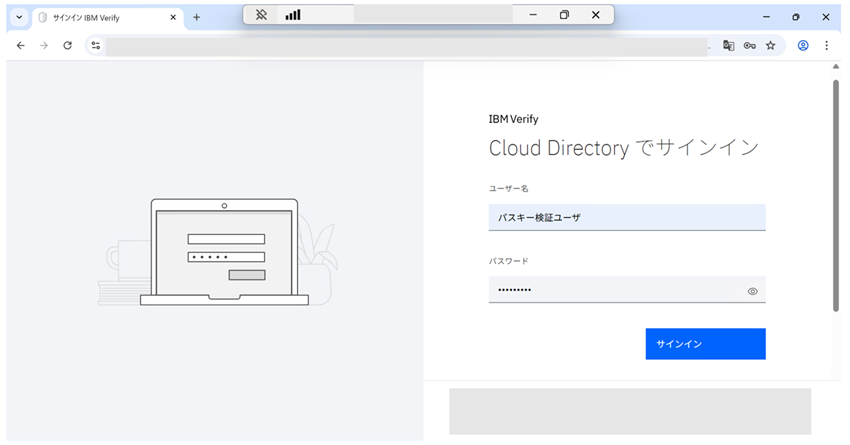This screenshot has width=850, height=445.
Task: Minimize the remote session bar
Action: coord(533,15)
